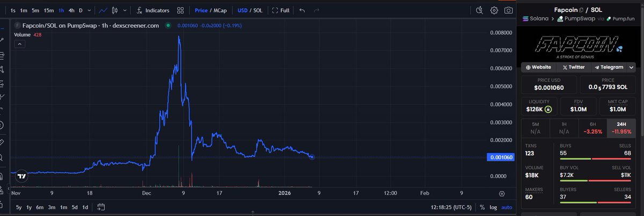Select the magnifier zoom tool in sidebar
This screenshot has height=216, width=644.
tap(2, 158)
